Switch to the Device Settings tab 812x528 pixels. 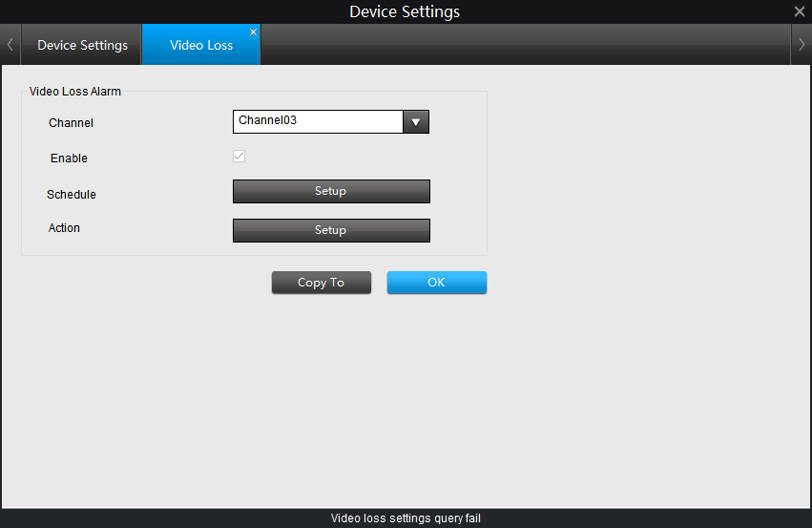tap(82, 45)
